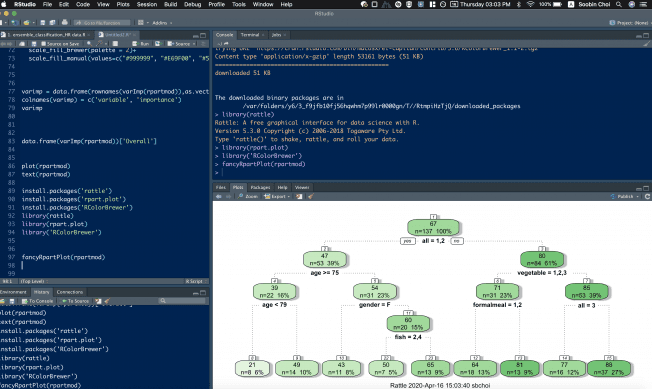Open the (Top Level) scope navigator
652x389 pixels.
click(x=32, y=281)
